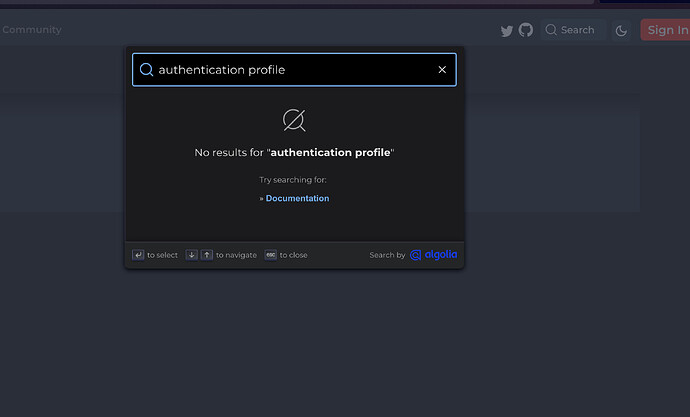Click the up arrow navigate key icon
The image size is (690, 417).
coord(207,255)
